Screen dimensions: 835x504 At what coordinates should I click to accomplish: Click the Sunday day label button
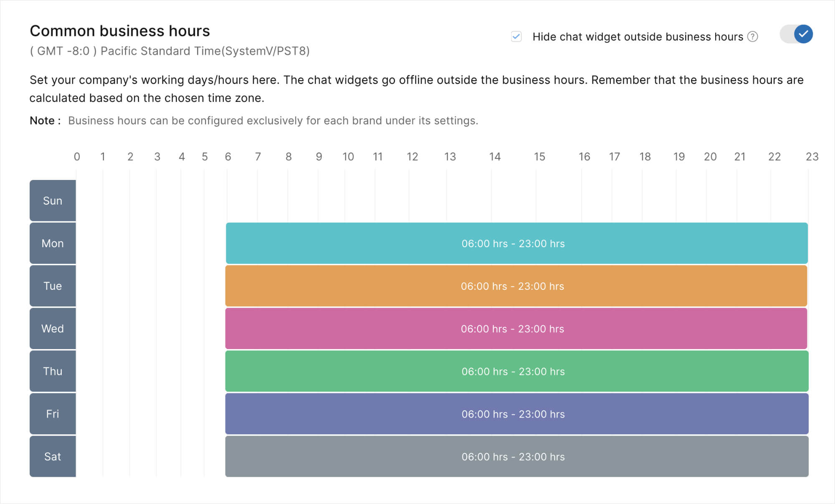53,200
